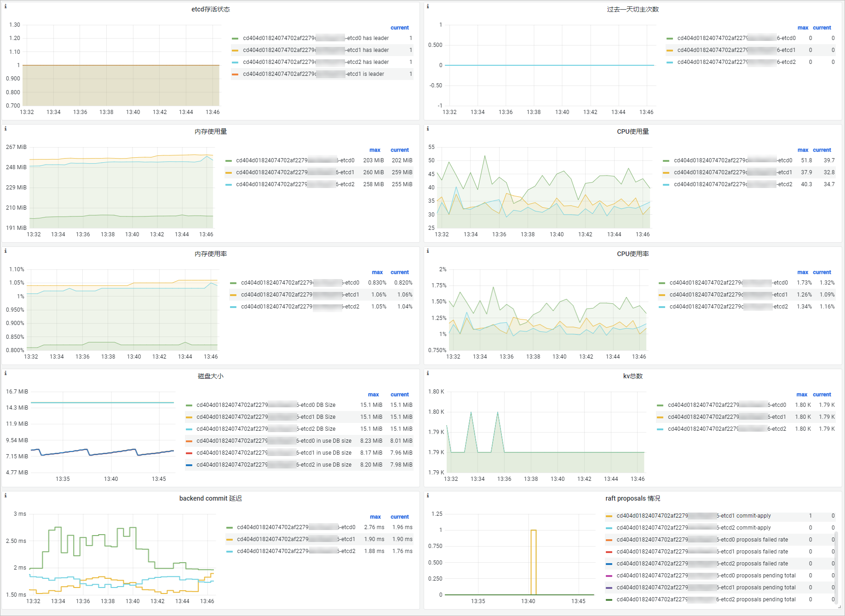845x616 pixels.
Task: Open info icon of CPU使用量 panel
Action: (x=428, y=129)
